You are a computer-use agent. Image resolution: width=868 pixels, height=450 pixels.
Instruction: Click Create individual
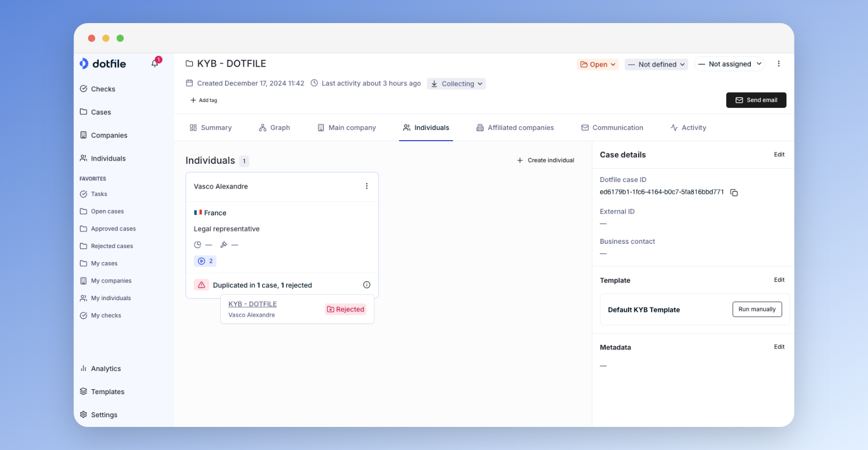tap(545, 161)
